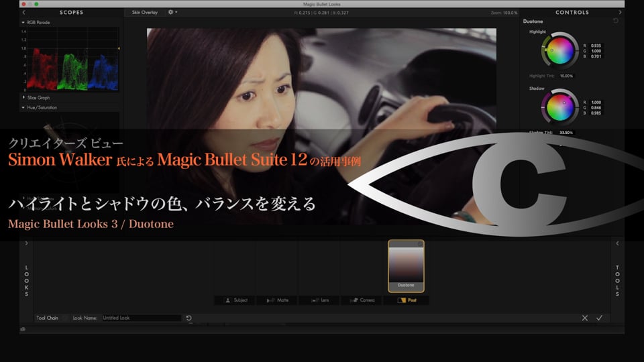Screen dimensions: 644x362
Task: Click the pixel RGB readout above the preview
Action: (321, 13)
